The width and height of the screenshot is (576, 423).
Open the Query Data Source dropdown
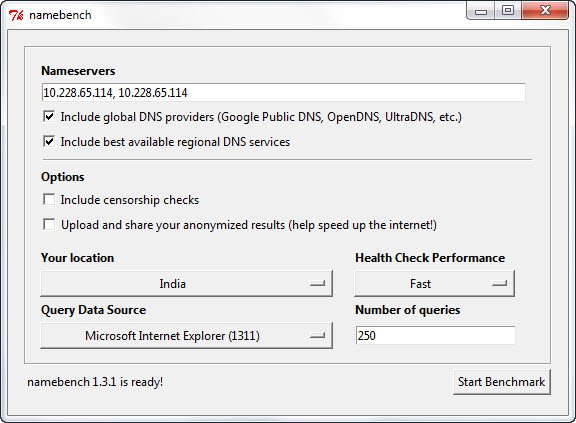[x=186, y=335]
